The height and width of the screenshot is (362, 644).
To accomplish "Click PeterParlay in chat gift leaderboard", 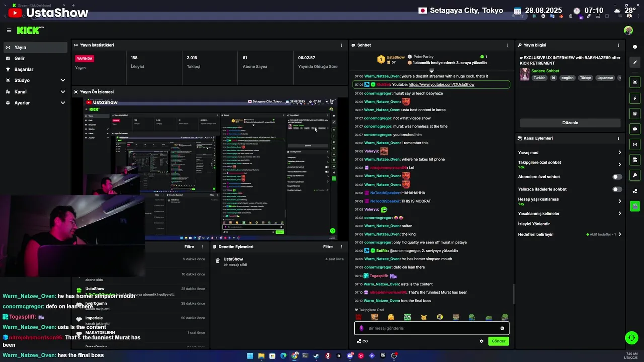I will pyautogui.click(x=423, y=57).
